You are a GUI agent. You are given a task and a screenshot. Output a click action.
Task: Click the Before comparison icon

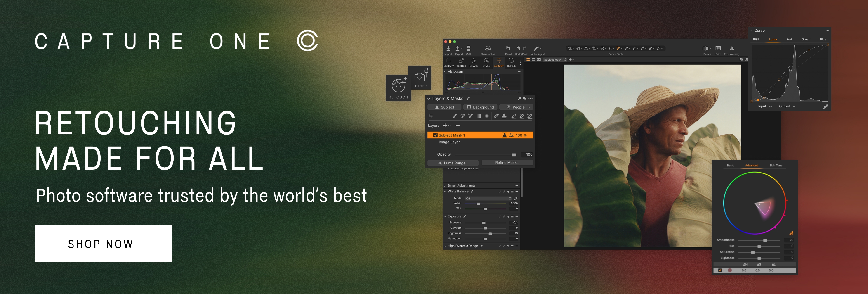tap(705, 48)
